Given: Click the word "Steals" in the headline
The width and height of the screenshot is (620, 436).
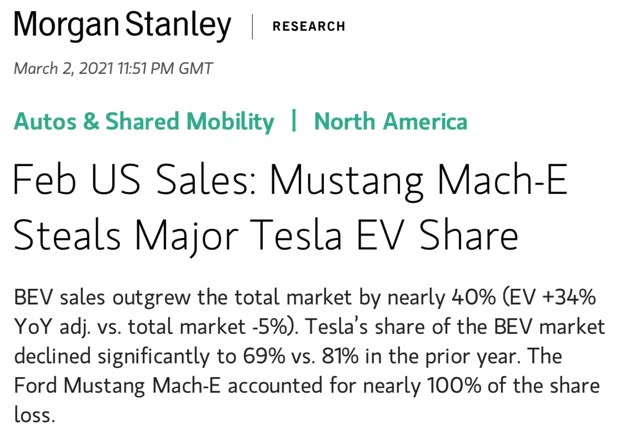Looking at the screenshot, I should point(75,238).
